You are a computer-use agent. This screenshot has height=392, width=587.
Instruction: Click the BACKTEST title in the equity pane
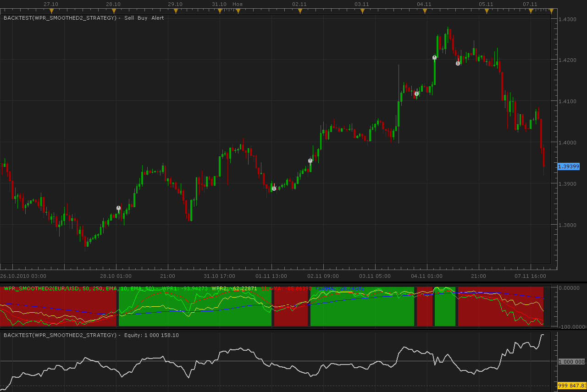pos(60,335)
